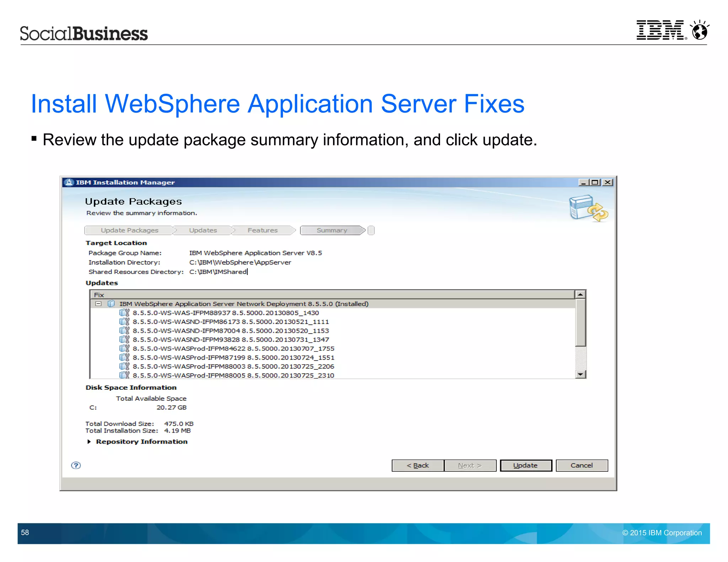Click the Installation Directory path C:\IBM\WebSphere\AppServer

click(240, 262)
